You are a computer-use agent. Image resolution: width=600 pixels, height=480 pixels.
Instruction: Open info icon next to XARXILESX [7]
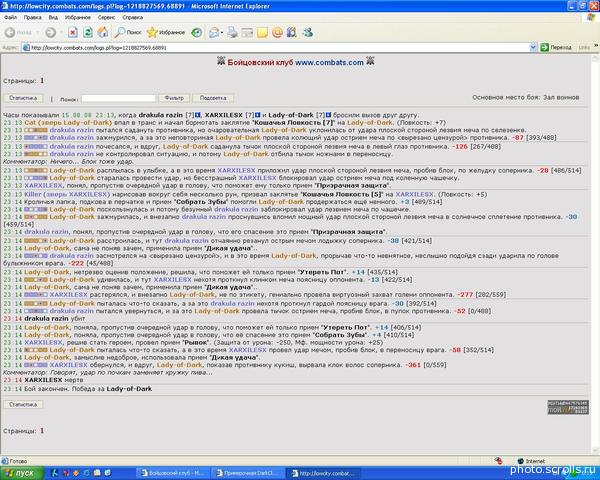pos(258,115)
